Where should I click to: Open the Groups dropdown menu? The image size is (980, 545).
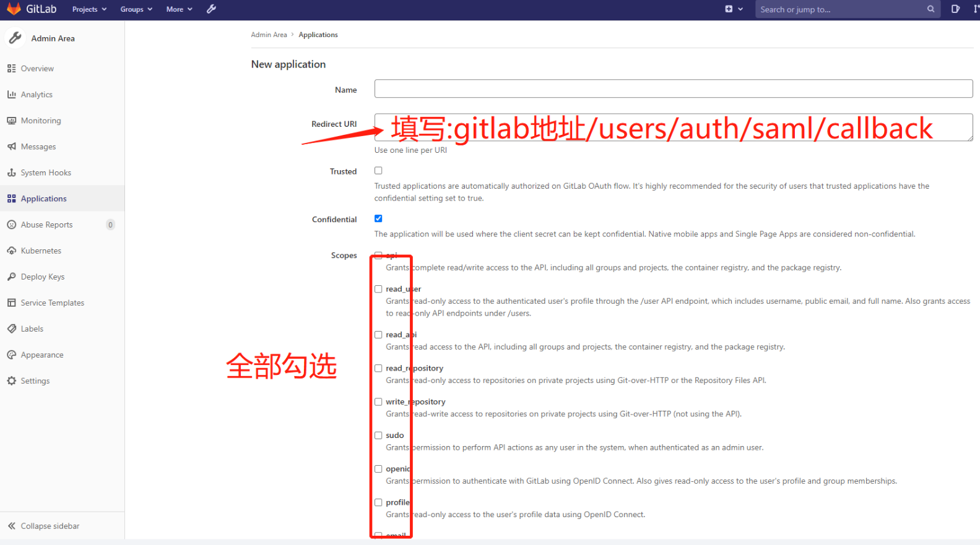(136, 9)
